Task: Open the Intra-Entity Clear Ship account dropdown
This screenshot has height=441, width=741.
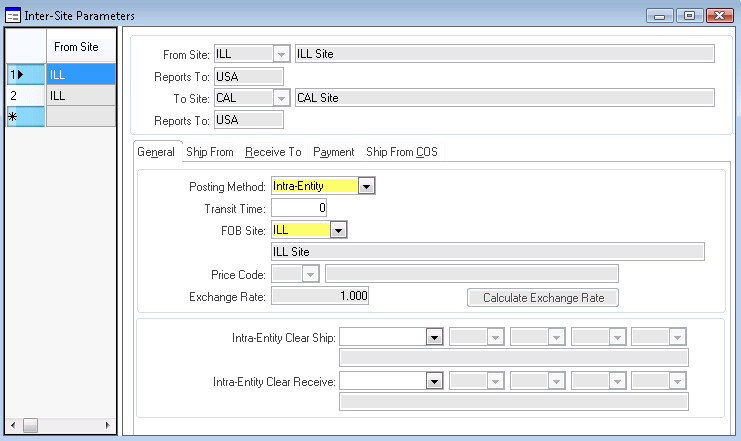Action: click(434, 337)
